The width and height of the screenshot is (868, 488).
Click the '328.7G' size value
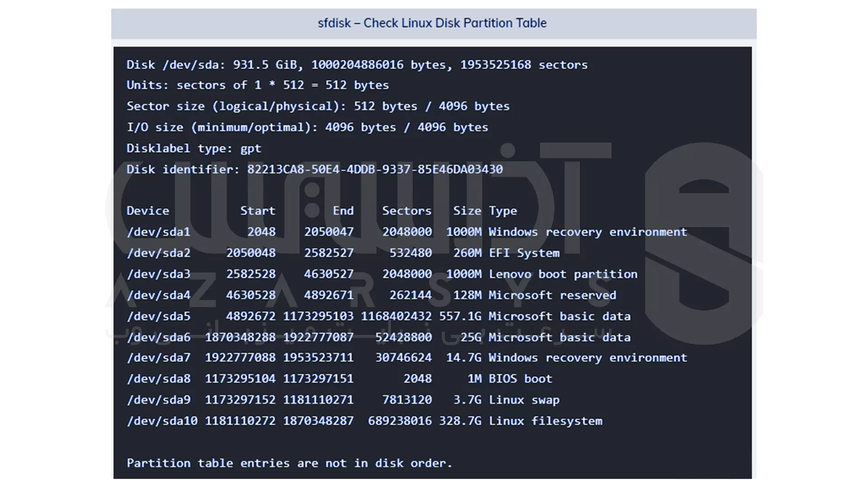point(460,421)
